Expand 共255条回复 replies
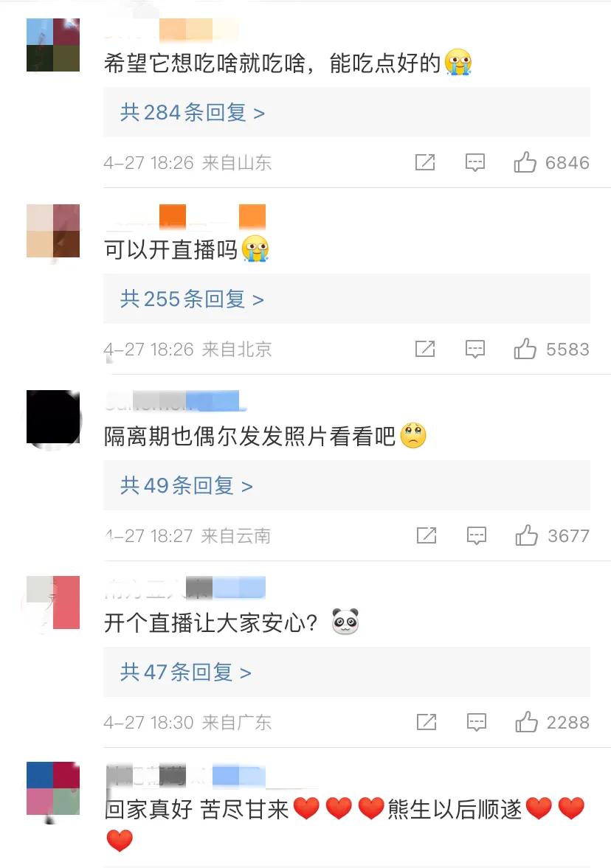 pyautogui.click(x=192, y=299)
